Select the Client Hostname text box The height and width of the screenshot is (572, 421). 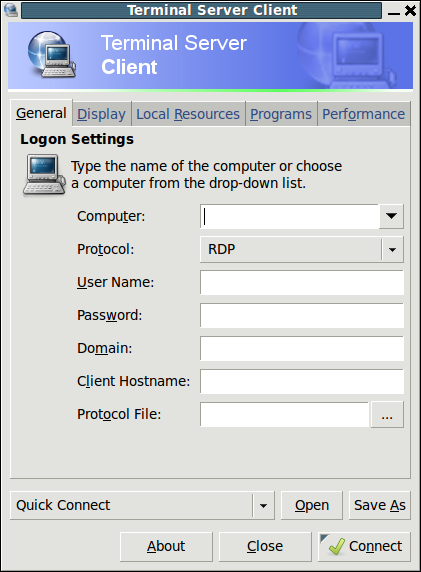302,382
